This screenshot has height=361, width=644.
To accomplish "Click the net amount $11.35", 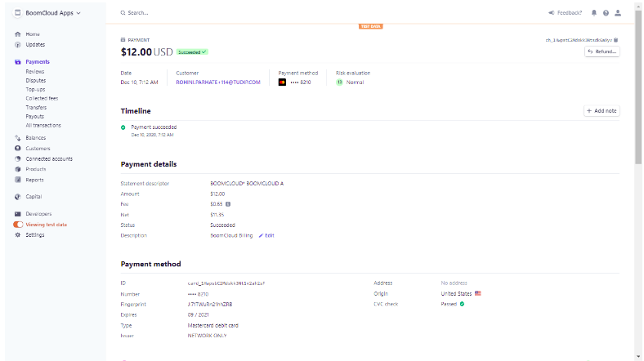I will (217, 215).
